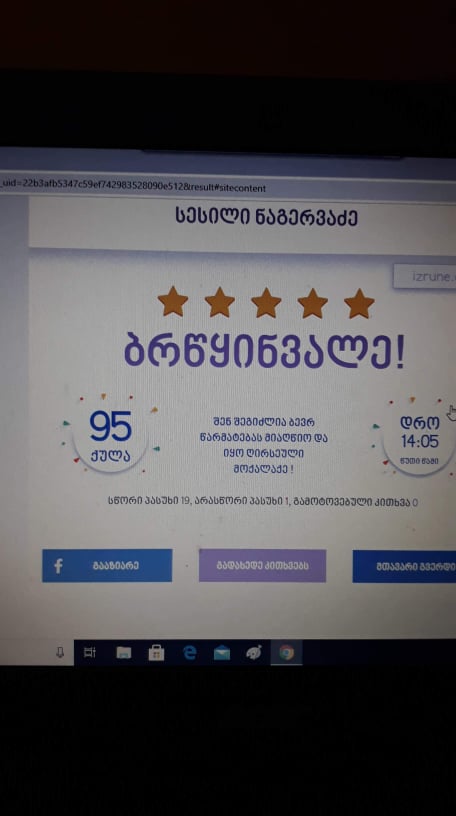Open the paint palette app icon
Image resolution: width=456 pixels, height=816 pixels.
pyautogui.click(x=254, y=652)
